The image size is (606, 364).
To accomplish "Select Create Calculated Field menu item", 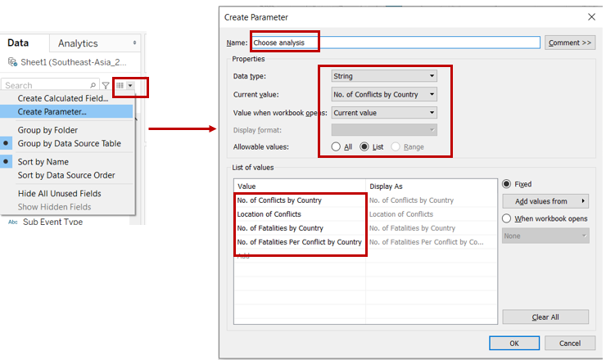I will (64, 98).
